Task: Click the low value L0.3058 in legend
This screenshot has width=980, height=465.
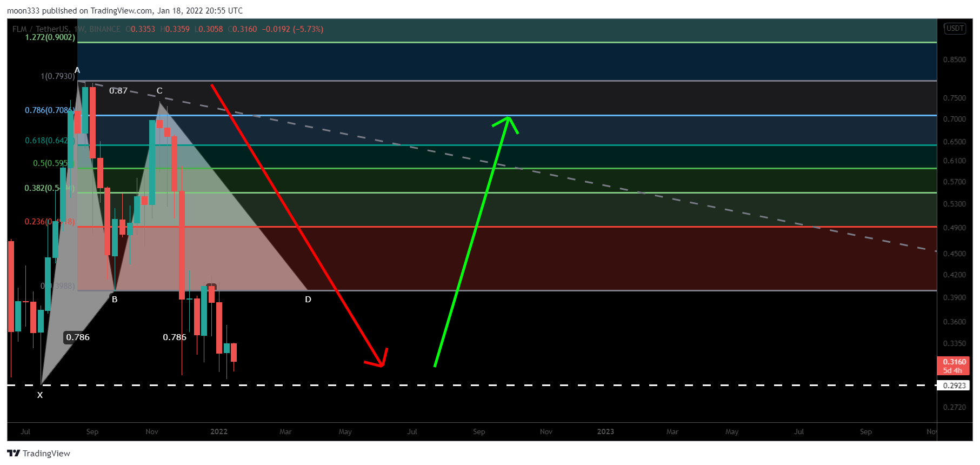Action: pyautogui.click(x=209, y=29)
